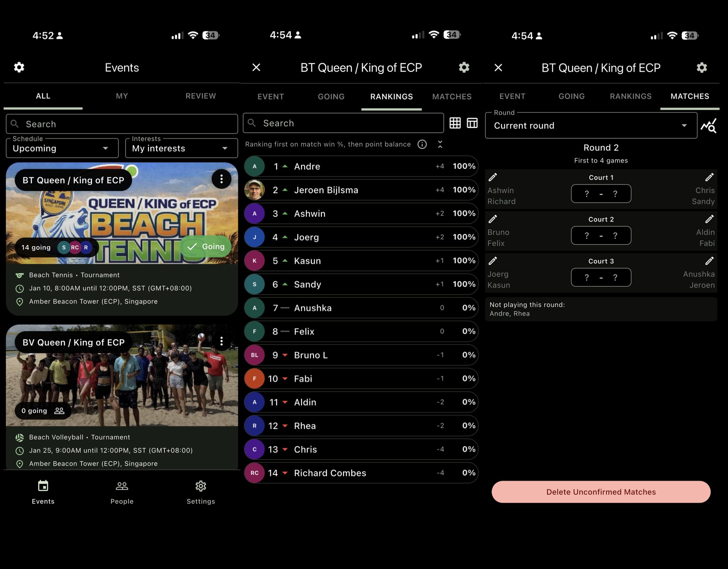Toggle Going status on BT Queen event
Viewport: 728px width, 569px height.
coord(206,247)
